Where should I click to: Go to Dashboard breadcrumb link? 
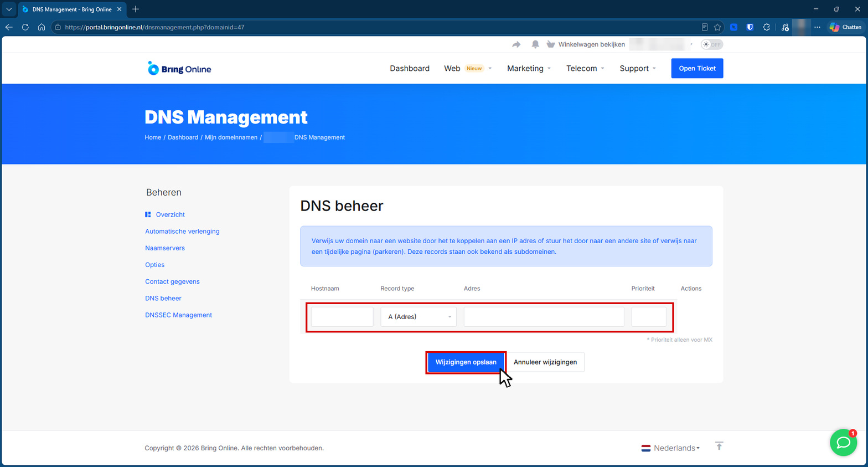(183, 137)
